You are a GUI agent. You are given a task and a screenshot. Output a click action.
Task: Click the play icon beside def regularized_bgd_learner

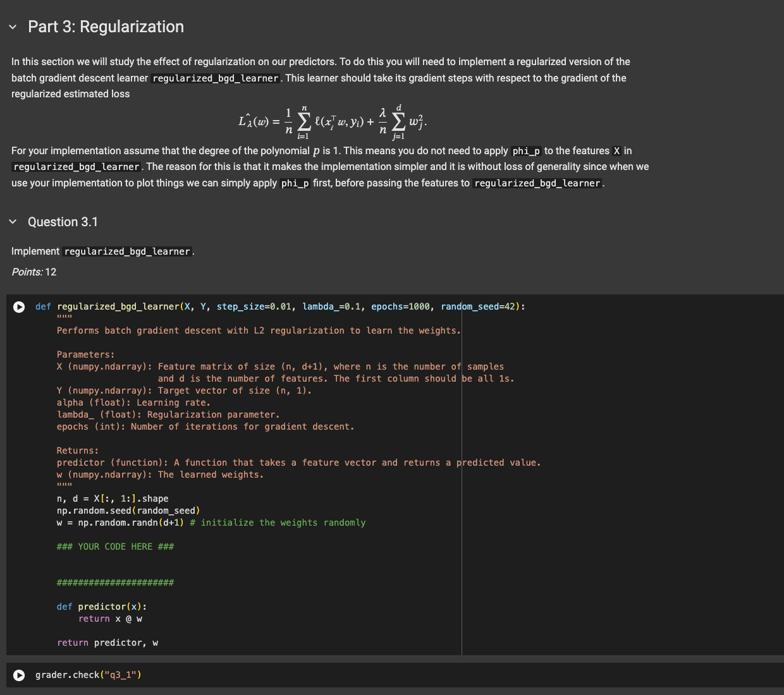18,307
